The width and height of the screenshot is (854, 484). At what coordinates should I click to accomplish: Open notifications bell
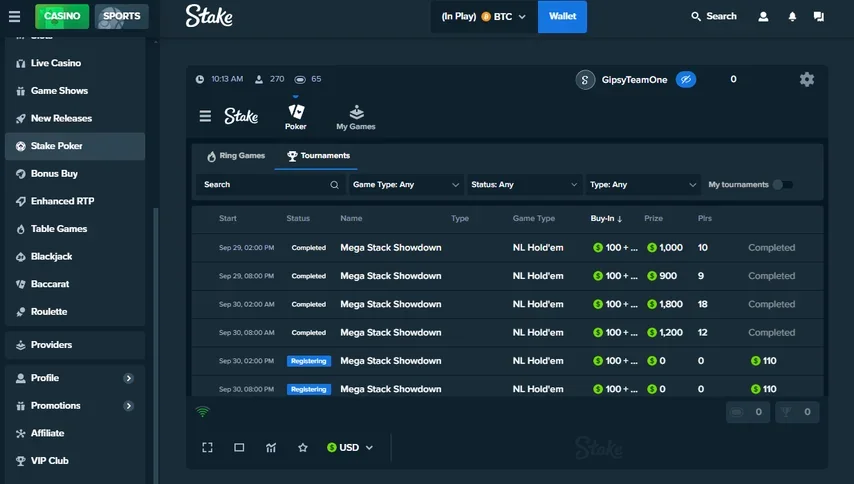tap(792, 17)
